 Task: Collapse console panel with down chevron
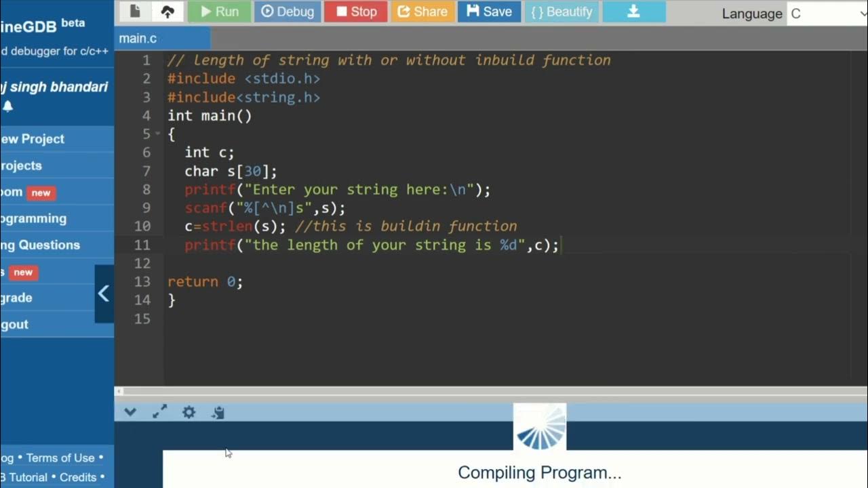coord(130,412)
